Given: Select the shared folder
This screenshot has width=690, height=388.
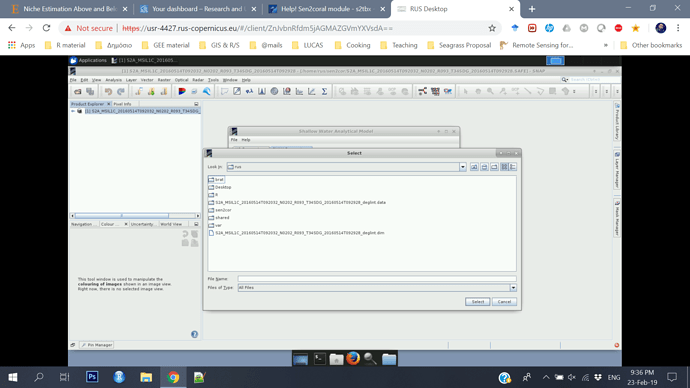Looking at the screenshot, I should coord(219,218).
